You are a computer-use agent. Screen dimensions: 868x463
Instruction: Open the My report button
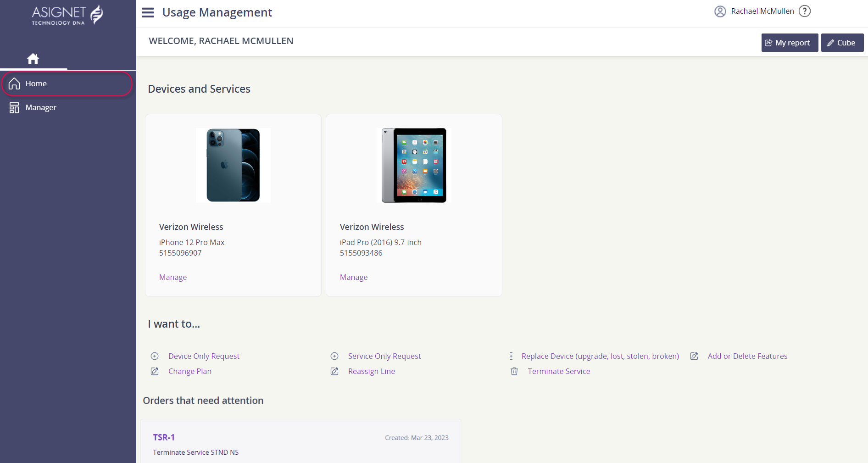pyautogui.click(x=790, y=43)
